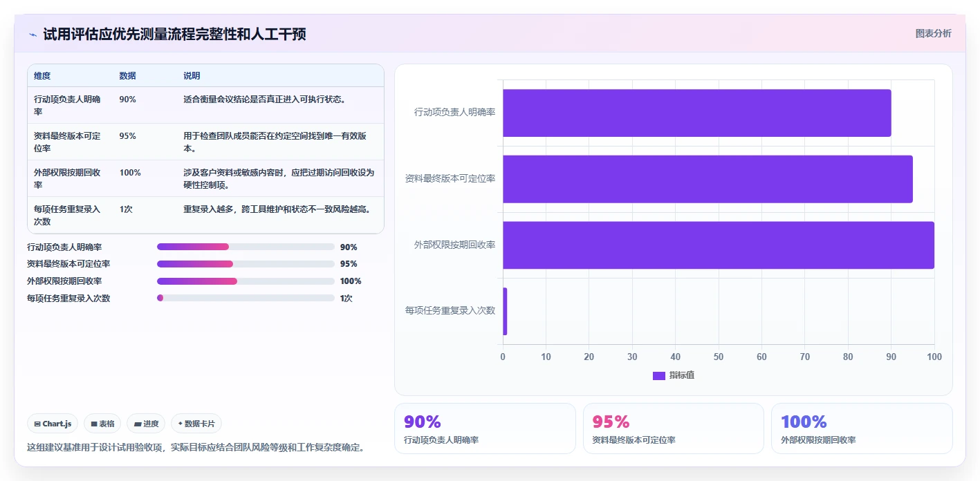Viewport: 980px width, 481px height.
Task: Click the chart axis label 每项任务重复录入次数
Action: (x=450, y=310)
